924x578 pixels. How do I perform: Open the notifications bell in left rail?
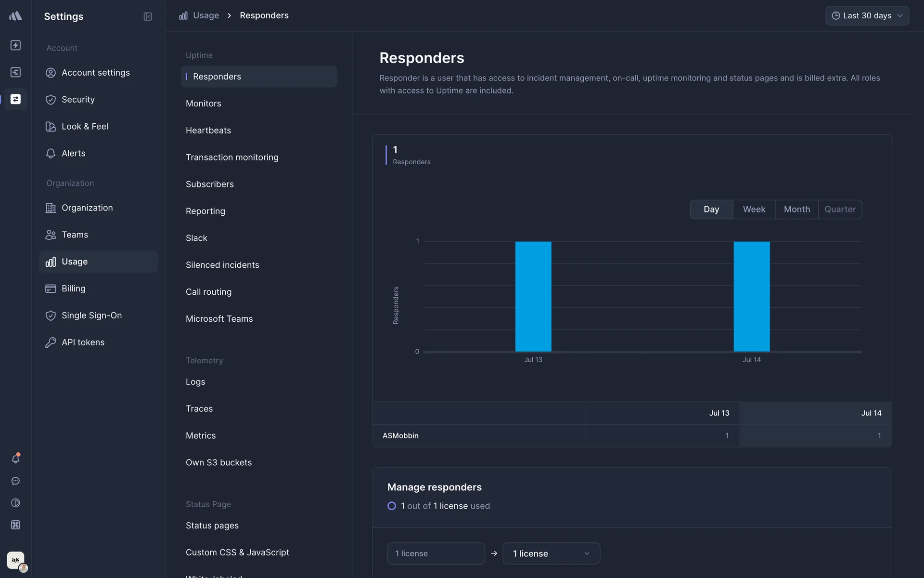pyautogui.click(x=15, y=459)
